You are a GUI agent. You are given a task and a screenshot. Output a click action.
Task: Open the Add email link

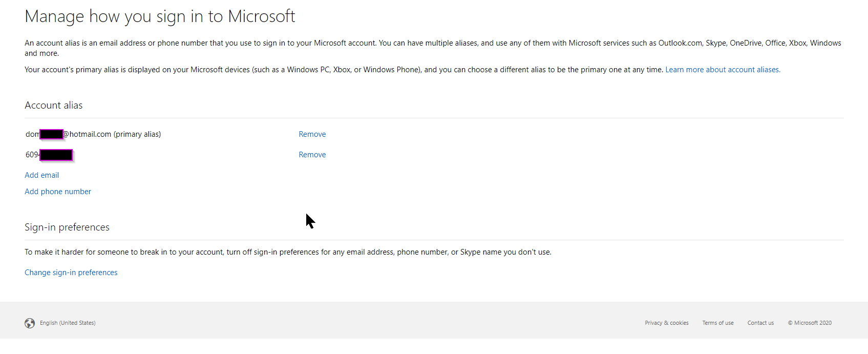coord(42,175)
